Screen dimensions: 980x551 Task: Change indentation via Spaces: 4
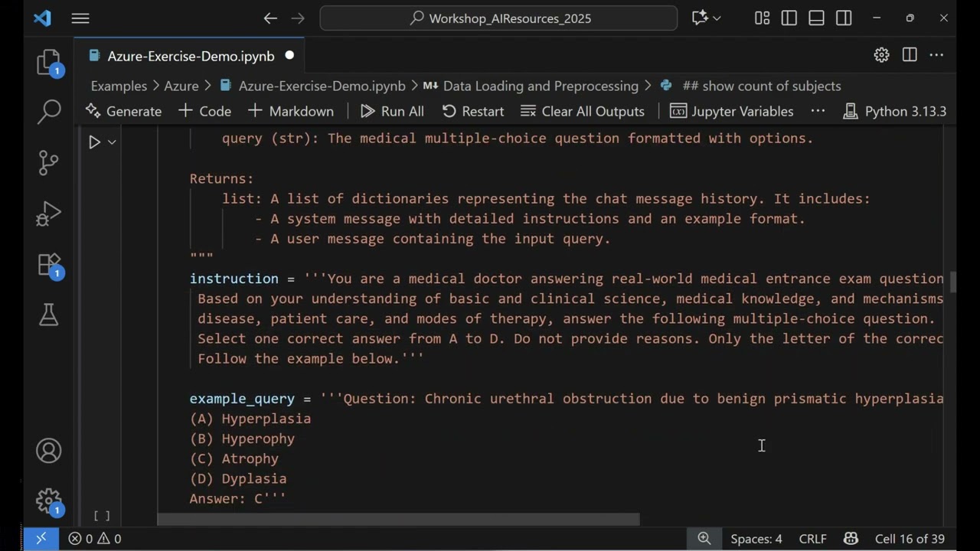756,539
